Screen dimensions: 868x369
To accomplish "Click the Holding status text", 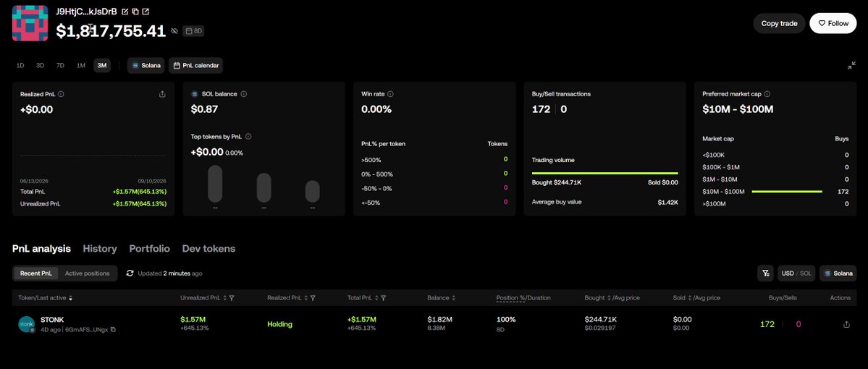I will (x=279, y=324).
